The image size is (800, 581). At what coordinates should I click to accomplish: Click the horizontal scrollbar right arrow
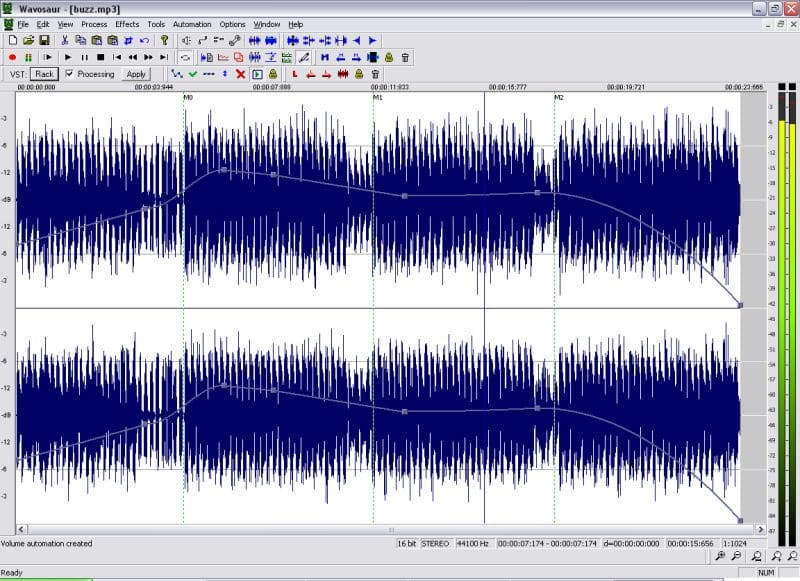pos(761,529)
